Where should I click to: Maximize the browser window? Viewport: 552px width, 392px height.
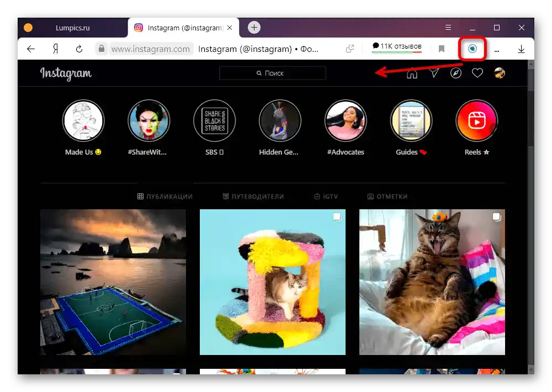pyautogui.click(x=497, y=28)
